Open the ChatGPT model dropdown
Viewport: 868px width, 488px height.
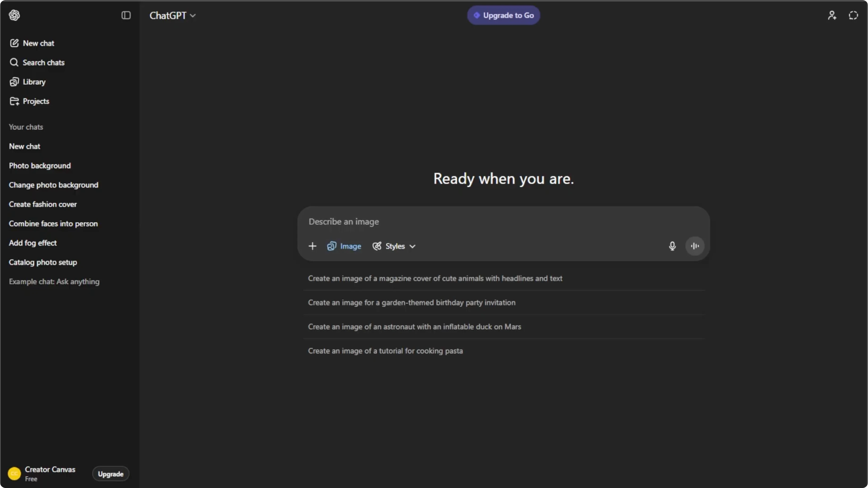pyautogui.click(x=172, y=16)
